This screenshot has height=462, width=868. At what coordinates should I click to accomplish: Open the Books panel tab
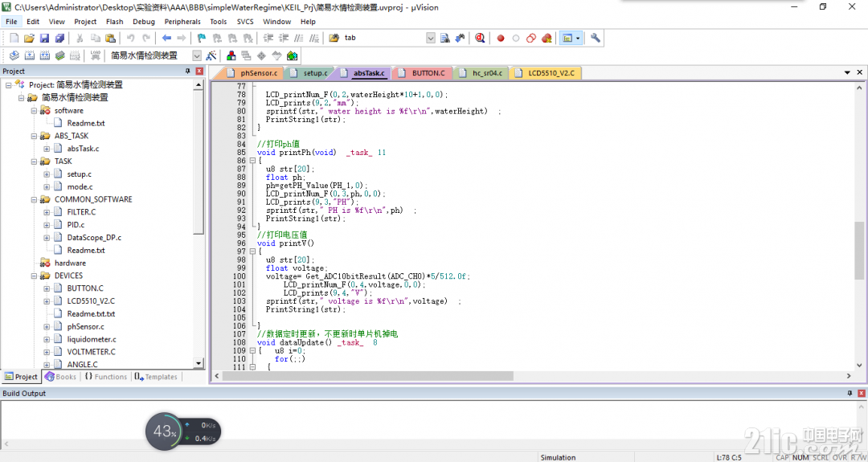[x=60, y=377]
